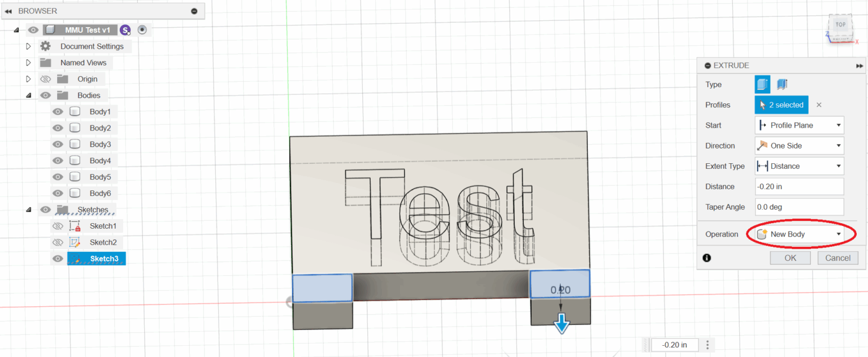Select the solid extrude Type icon
The width and height of the screenshot is (868, 357).
pos(762,84)
